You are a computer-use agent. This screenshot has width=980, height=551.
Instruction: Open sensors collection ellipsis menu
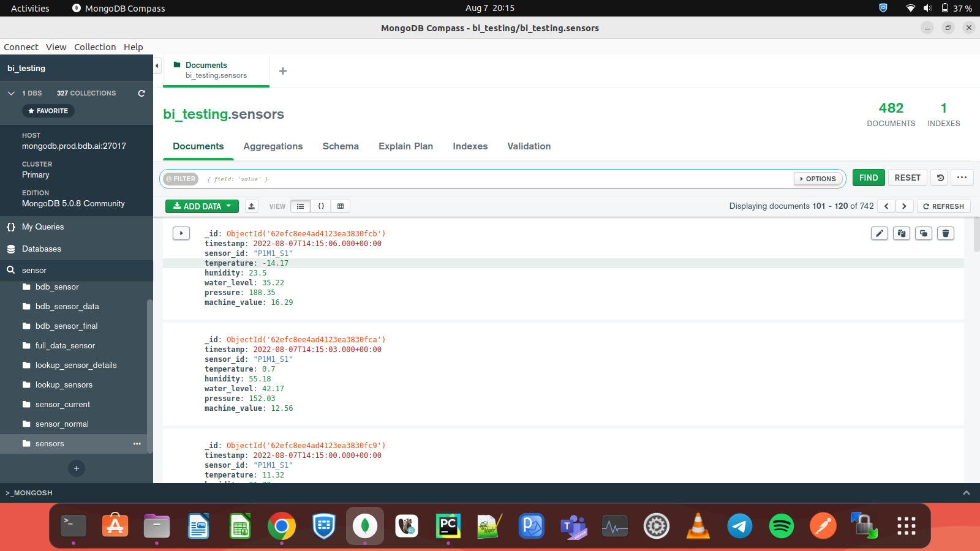click(137, 444)
